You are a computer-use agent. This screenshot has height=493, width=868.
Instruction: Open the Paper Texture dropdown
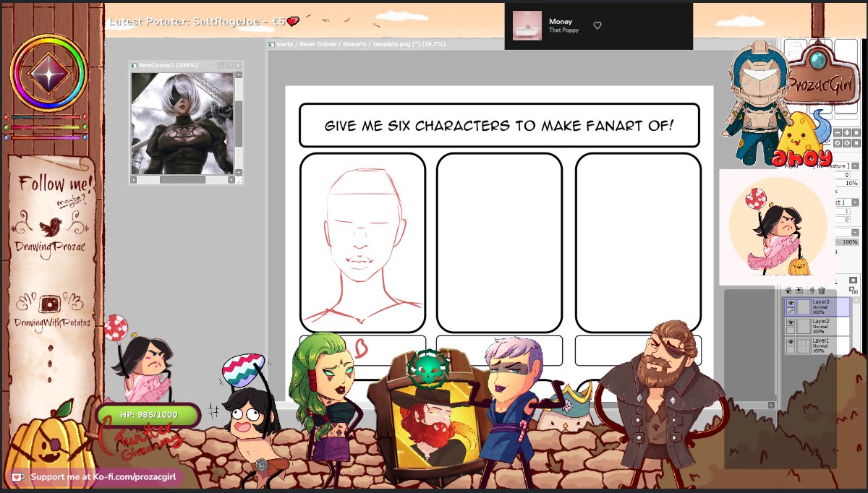point(855,166)
